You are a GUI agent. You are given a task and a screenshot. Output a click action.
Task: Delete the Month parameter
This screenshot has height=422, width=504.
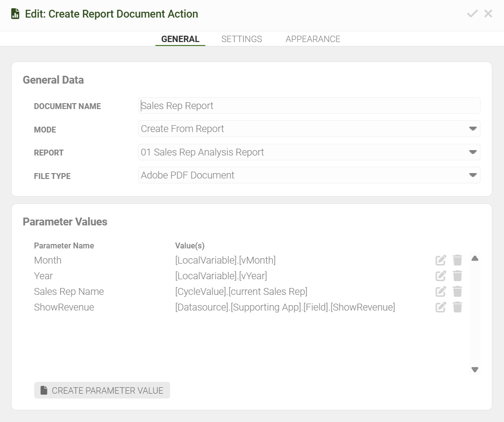457,260
